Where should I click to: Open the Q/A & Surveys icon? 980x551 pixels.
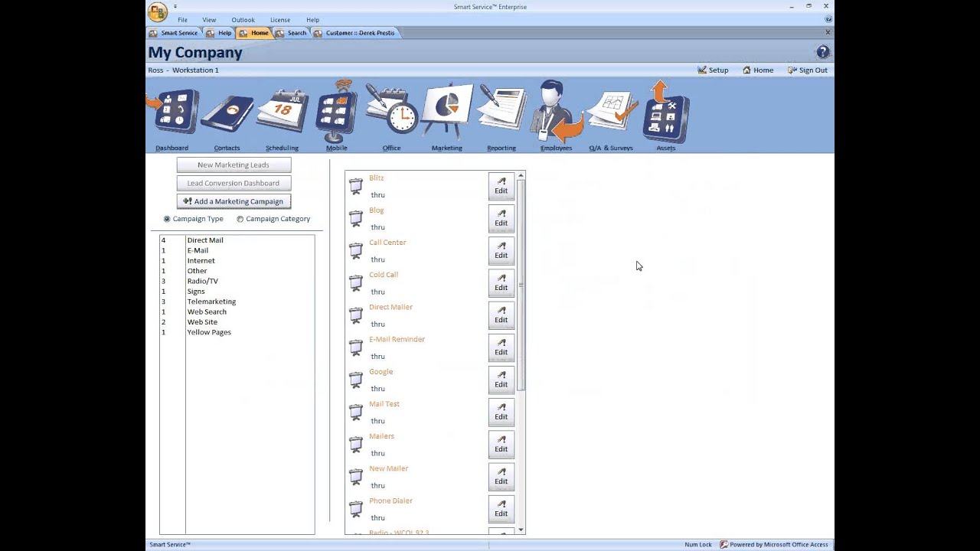pyautogui.click(x=611, y=112)
